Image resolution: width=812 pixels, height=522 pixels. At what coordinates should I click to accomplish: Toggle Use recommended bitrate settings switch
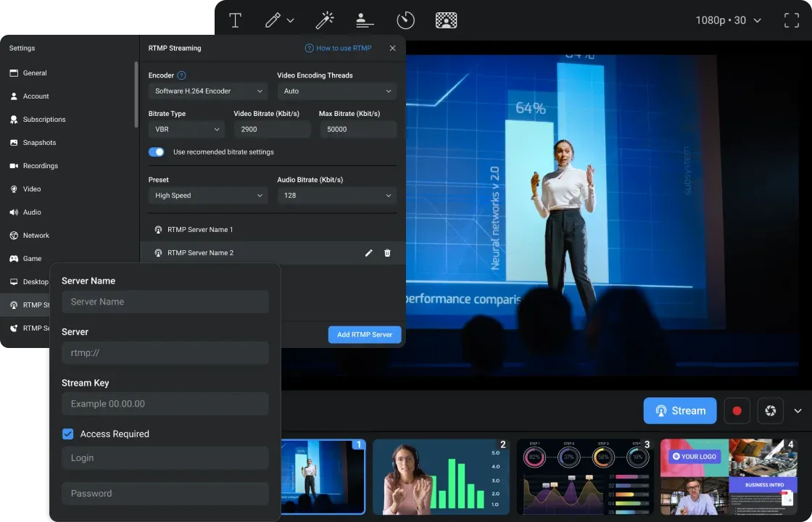157,152
